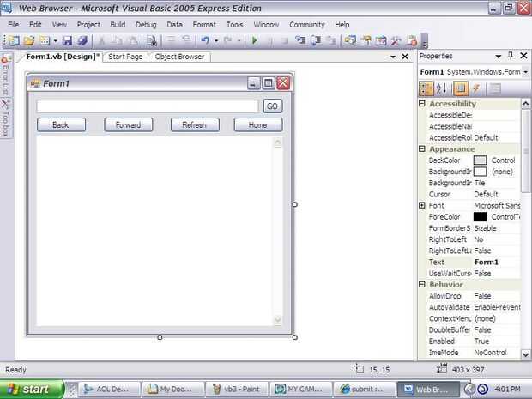
Task: Click the Step Into toolbar icon
Action: point(300,40)
